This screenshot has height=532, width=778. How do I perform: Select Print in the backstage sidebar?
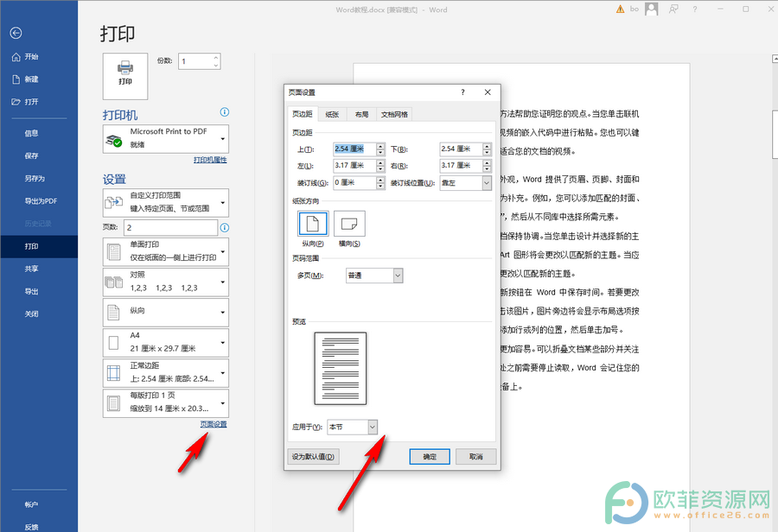pyautogui.click(x=39, y=246)
